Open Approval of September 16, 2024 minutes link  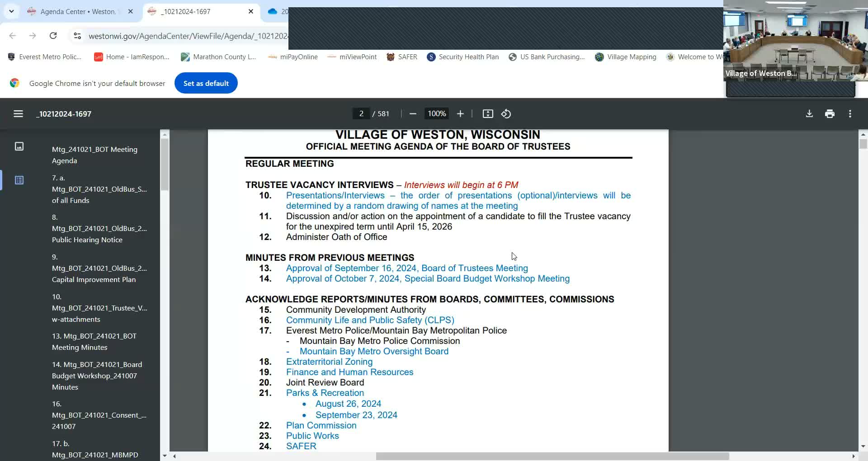tap(407, 268)
